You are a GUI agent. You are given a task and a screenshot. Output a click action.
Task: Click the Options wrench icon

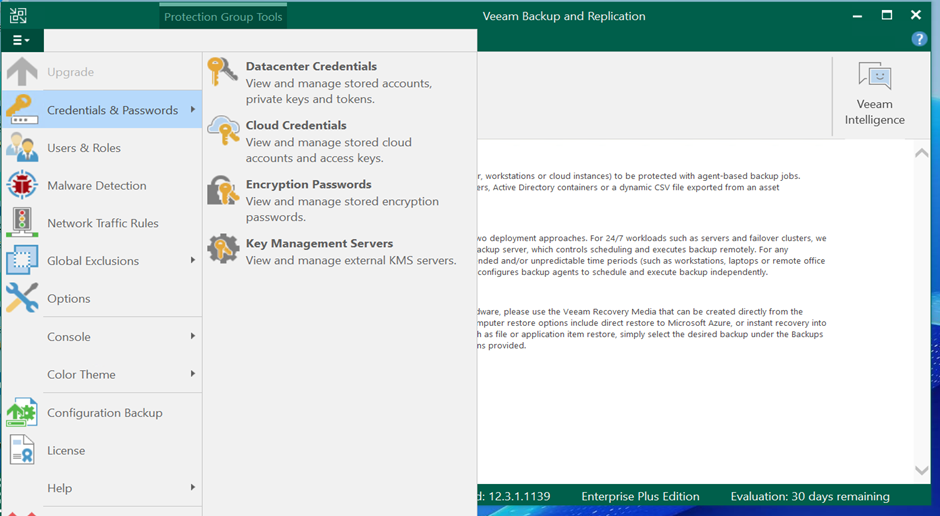tap(22, 298)
